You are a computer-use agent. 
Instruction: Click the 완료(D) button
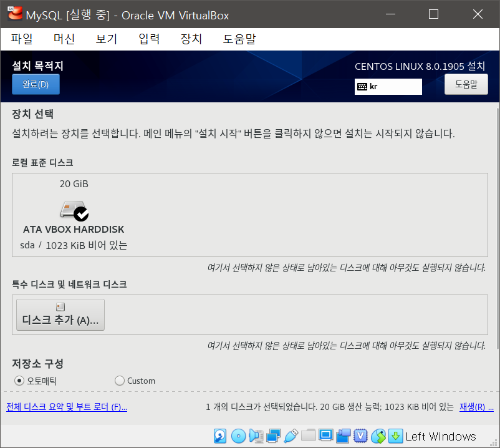[36, 84]
